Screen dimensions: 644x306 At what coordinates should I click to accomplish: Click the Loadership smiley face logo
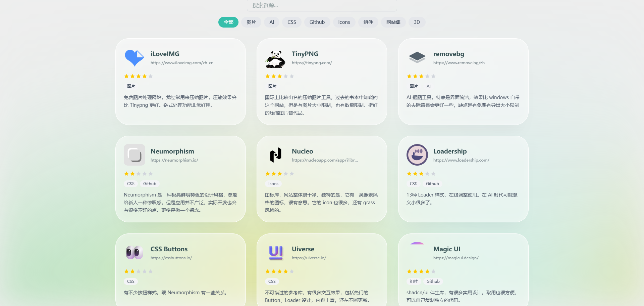[x=417, y=155]
